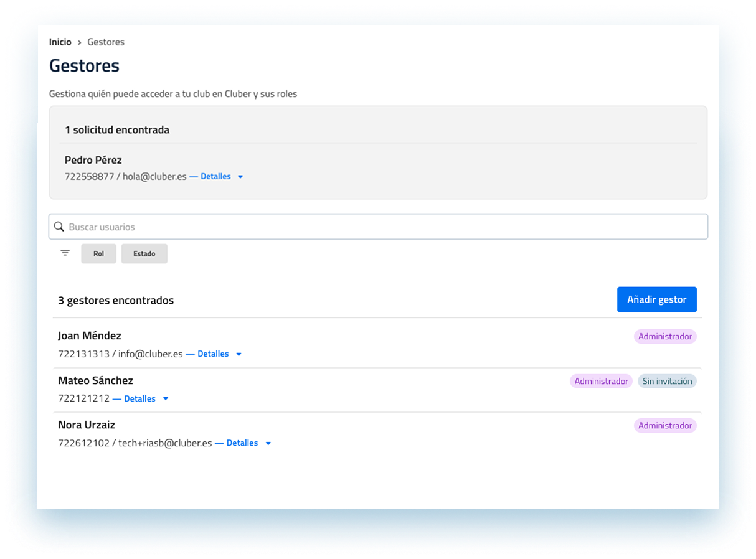The height and width of the screenshot is (559, 756).
Task: Click Joan Méndez's Administrador badge
Action: tap(665, 337)
